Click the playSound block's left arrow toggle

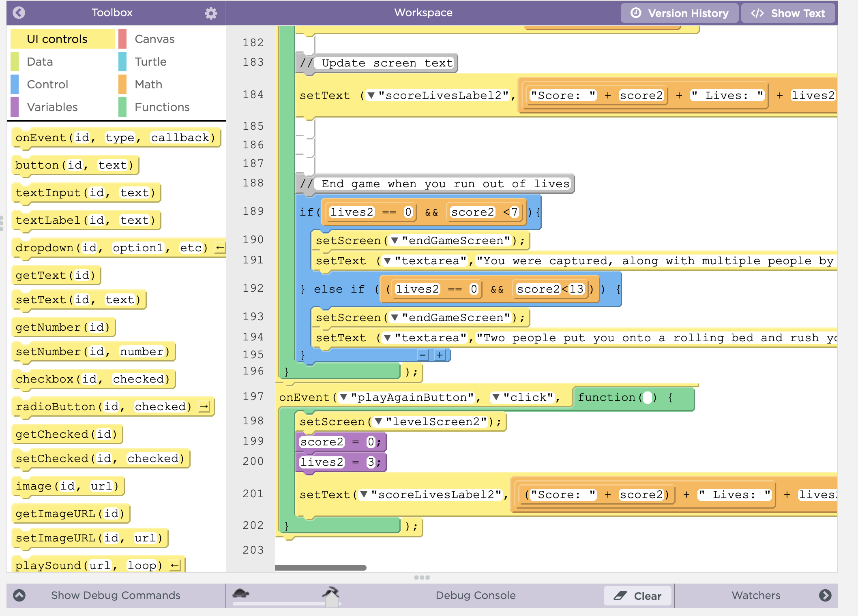175,565
